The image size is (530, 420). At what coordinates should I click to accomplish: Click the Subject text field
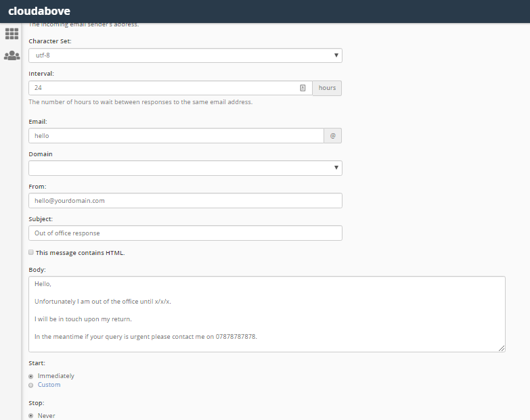tap(185, 233)
